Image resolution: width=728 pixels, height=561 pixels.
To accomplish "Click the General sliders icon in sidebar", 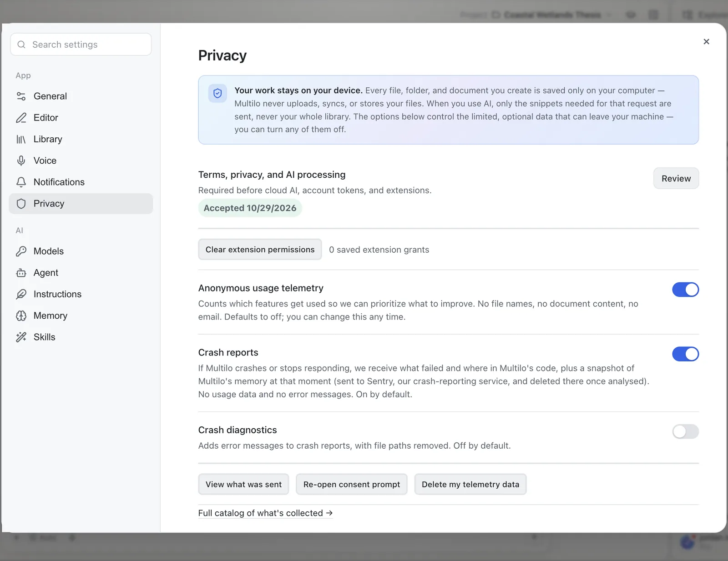I will 21,96.
